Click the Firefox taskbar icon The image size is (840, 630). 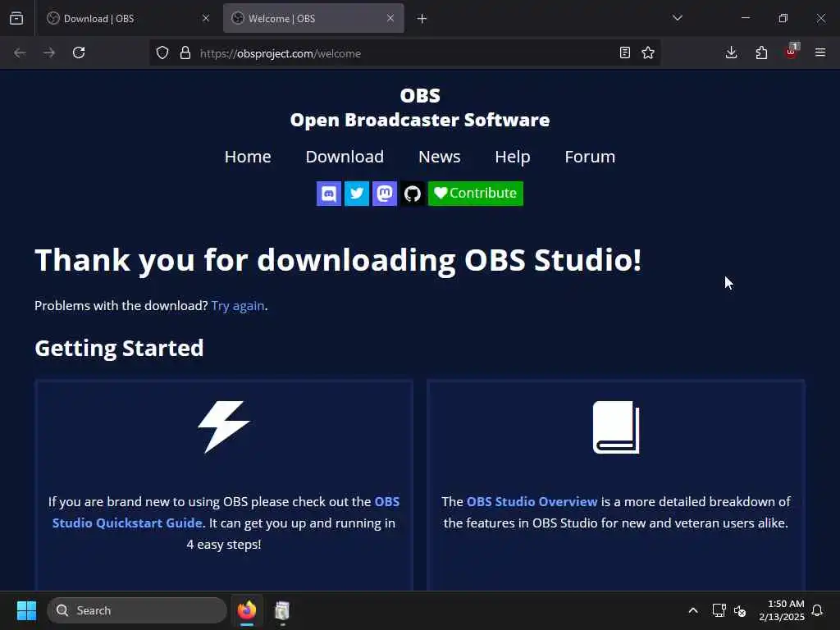click(247, 610)
